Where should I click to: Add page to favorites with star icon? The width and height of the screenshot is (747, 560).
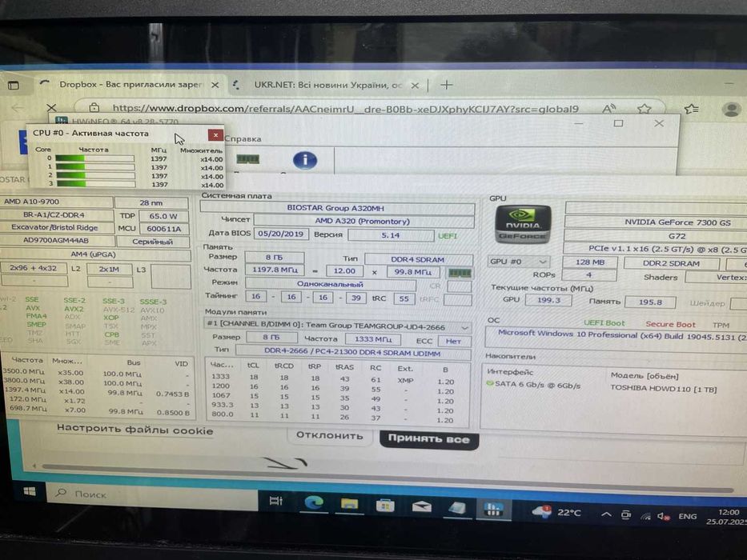tap(644, 109)
